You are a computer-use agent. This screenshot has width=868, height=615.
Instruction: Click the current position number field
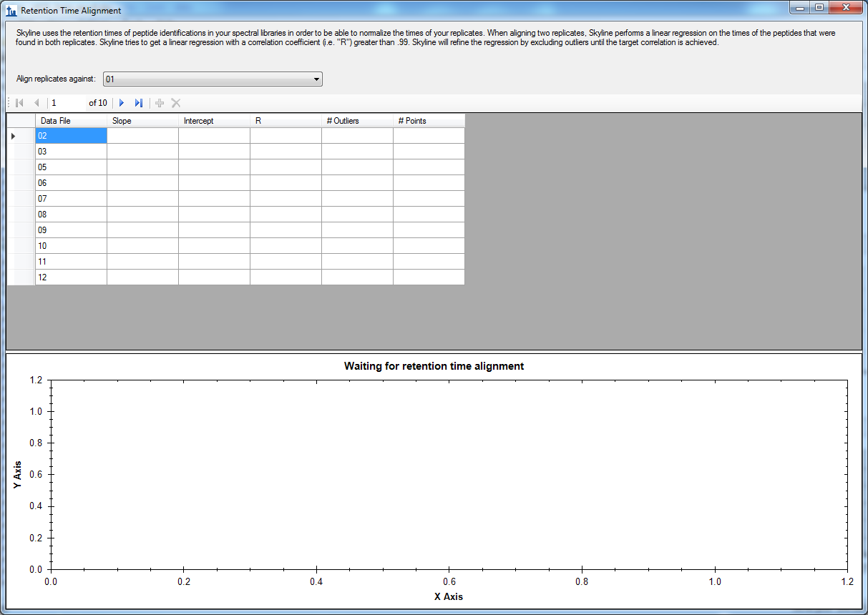click(x=67, y=103)
